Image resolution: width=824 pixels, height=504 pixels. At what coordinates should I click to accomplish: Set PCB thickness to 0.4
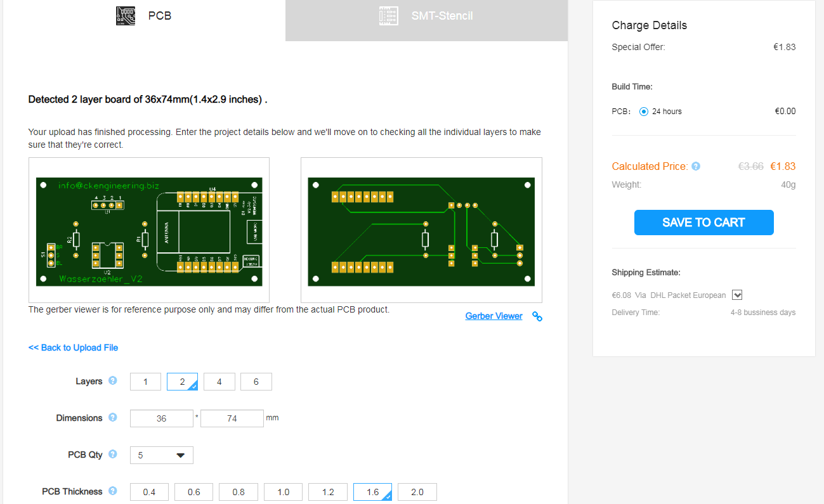pos(149,492)
